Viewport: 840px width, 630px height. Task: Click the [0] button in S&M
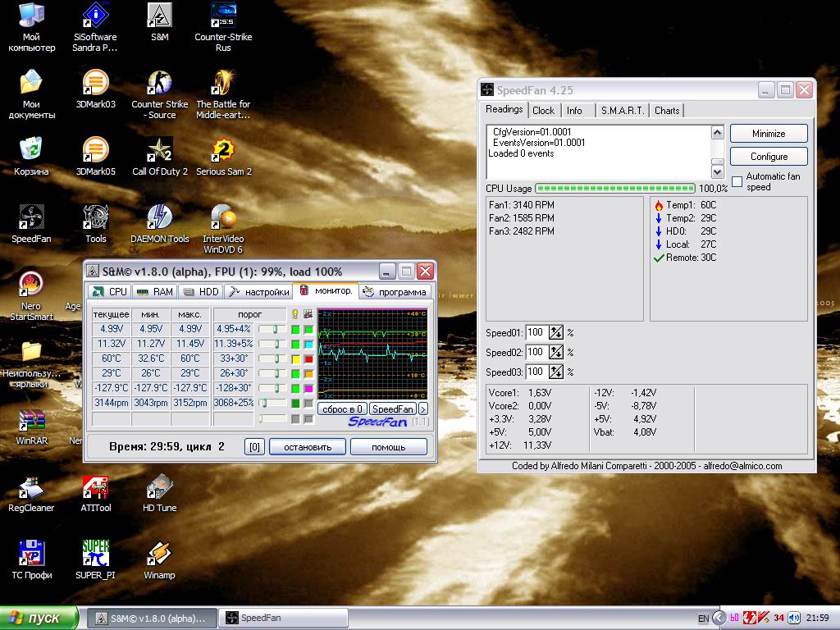pyautogui.click(x=254, y=447)
